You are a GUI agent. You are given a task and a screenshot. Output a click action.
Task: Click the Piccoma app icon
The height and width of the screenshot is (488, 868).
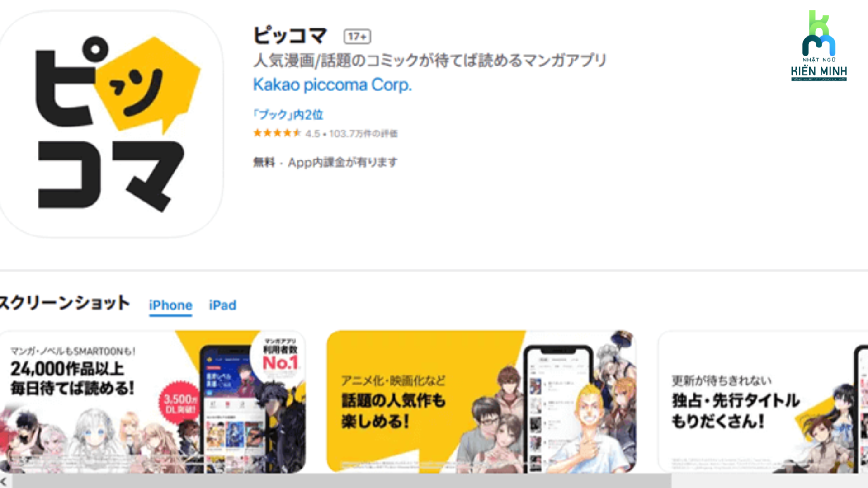[111, 124]
